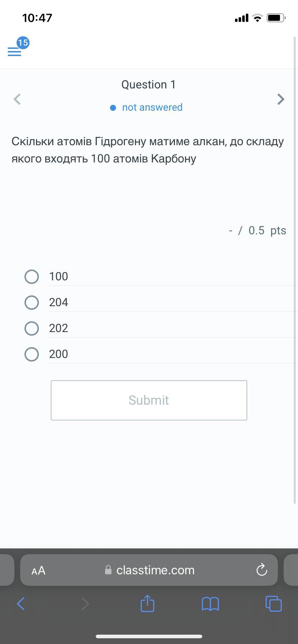Viewport: 298px width, 644px height.
Task: Tap the Safari forward arrow
Action: [x=85, y=603]
